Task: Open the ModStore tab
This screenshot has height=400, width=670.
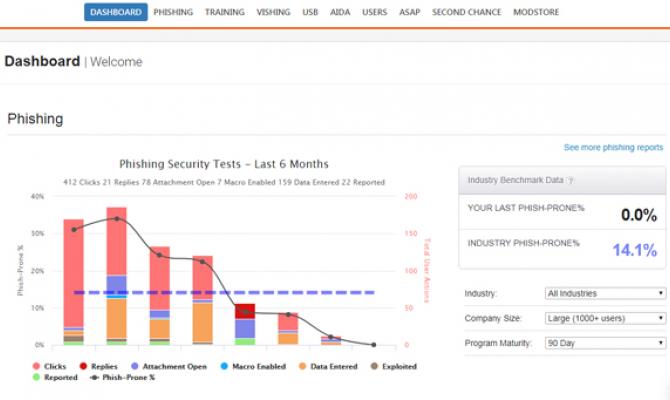Action: (x=536, y=12)
